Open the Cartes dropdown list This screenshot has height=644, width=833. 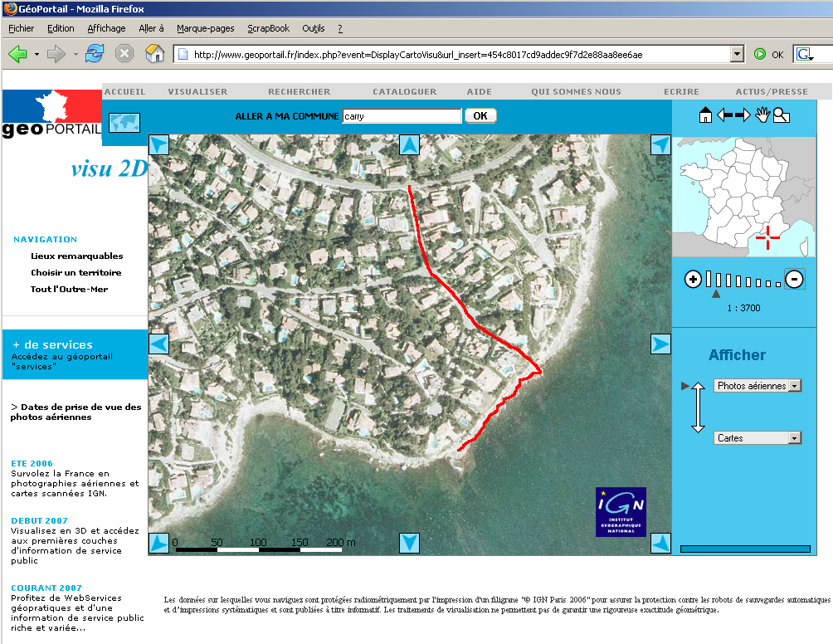[757, 438]
